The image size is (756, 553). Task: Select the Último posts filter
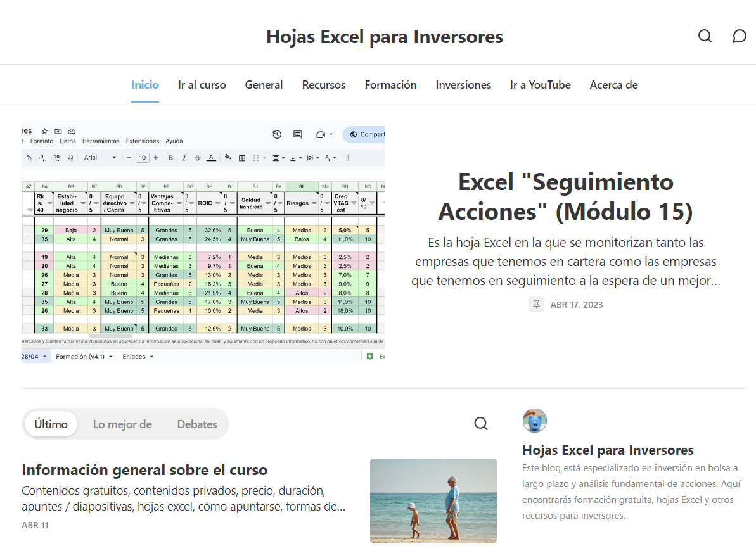pos(51,424)
